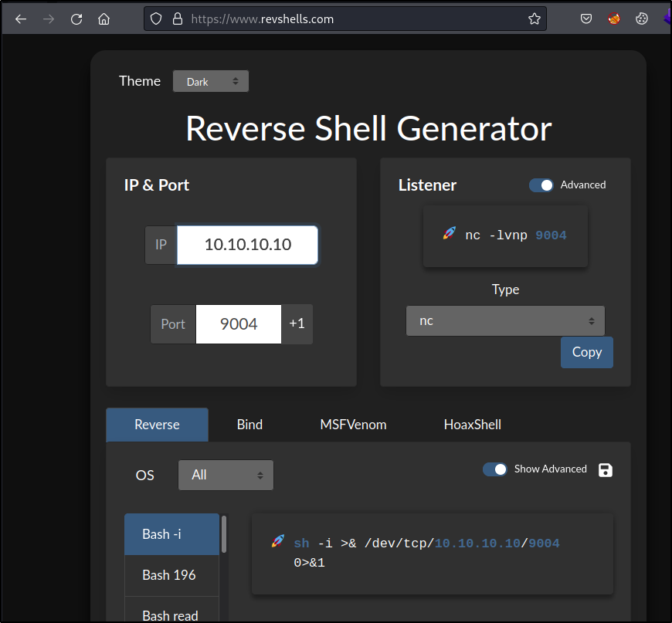
Task: Select the Bash -i payload
Action: click(x=171, y=534)
